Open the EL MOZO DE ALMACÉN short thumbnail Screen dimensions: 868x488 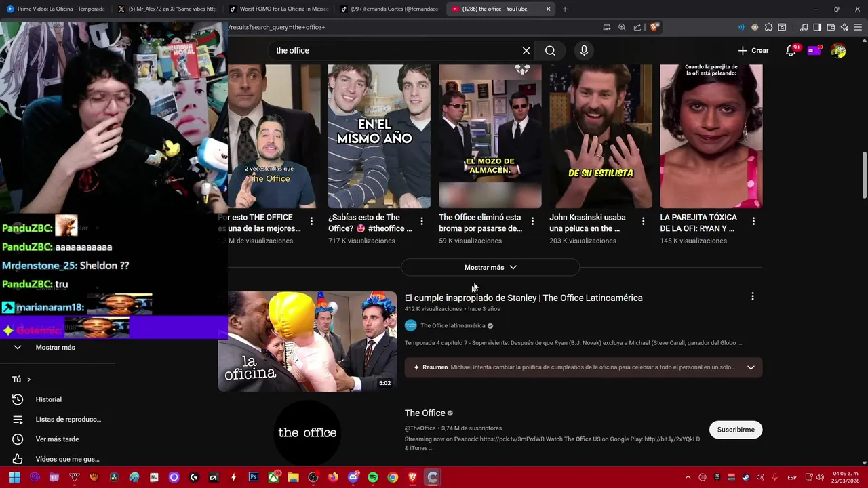[x=490, y=136]
